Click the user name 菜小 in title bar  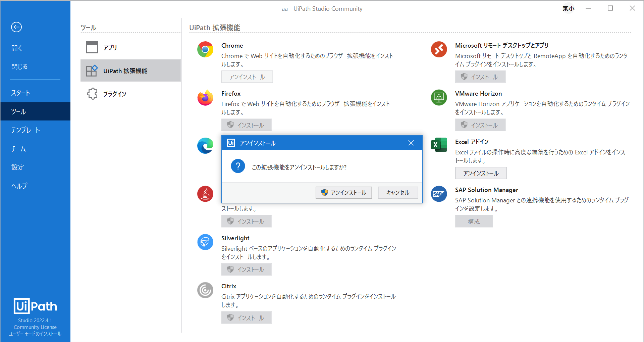[568, 8]
